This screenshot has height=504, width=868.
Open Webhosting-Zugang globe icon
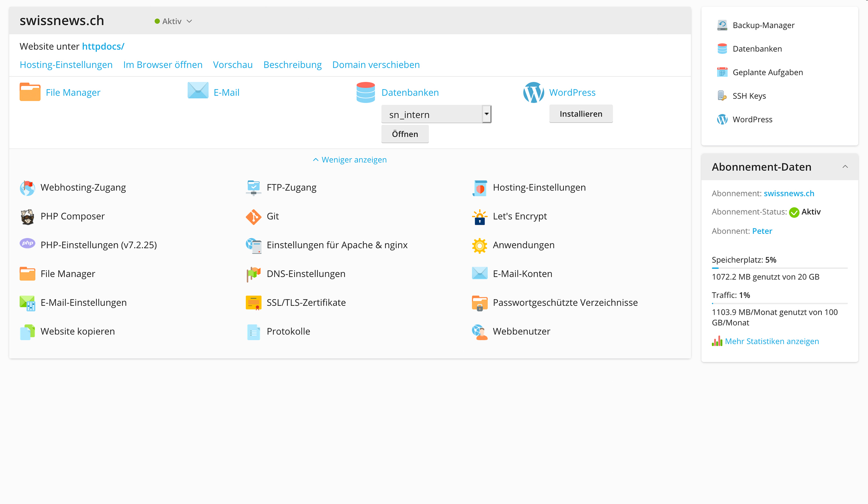point(27,188)
